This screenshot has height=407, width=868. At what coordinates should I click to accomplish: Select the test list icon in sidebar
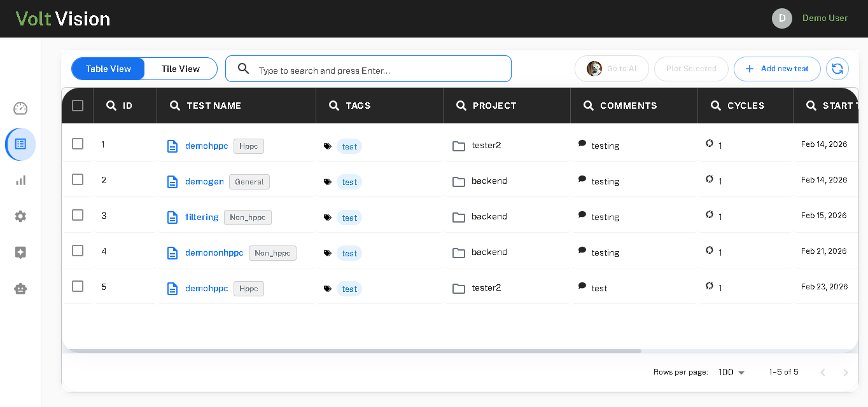pyautogui.click(x=20, y=144)
